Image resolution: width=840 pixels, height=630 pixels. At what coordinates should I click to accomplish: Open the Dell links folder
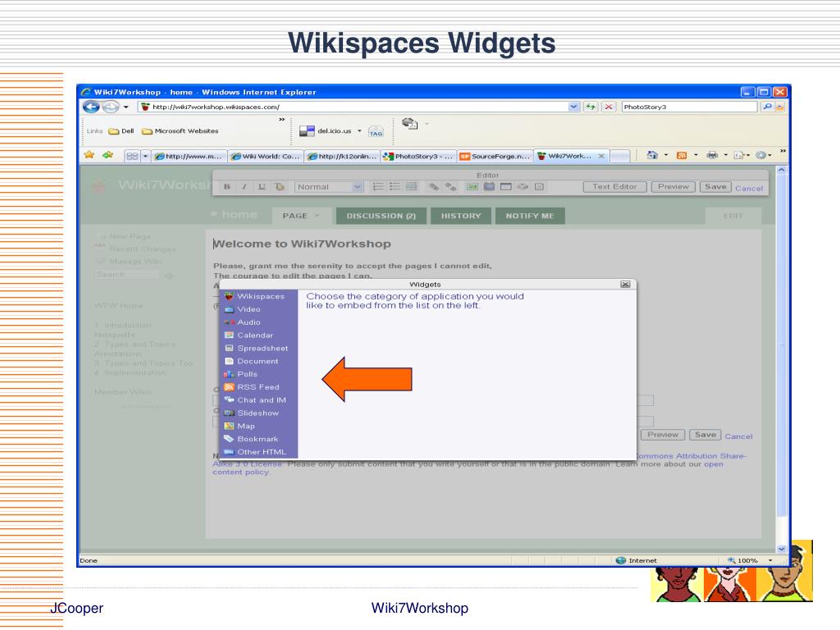121,130
